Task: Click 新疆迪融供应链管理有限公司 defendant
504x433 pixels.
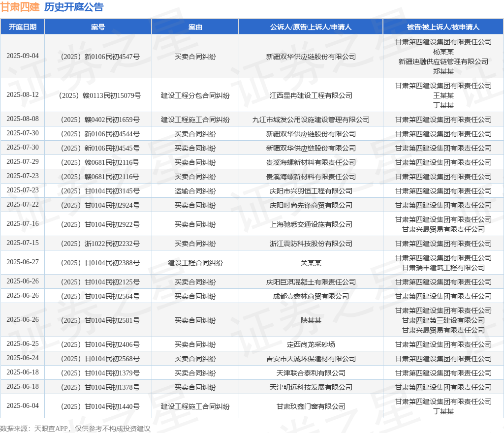Action: click(443, 62)
